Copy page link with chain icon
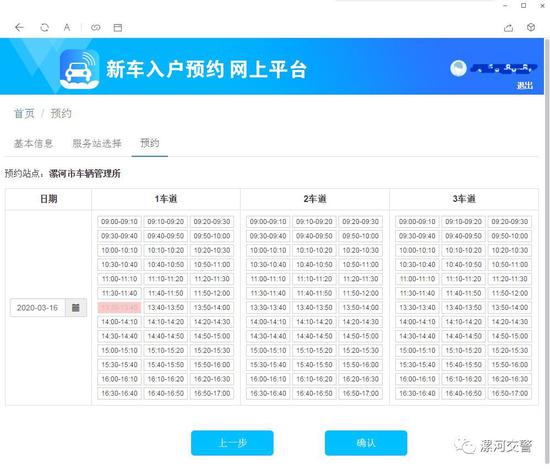This screenshot has width=550, height=470. [95, 27]
